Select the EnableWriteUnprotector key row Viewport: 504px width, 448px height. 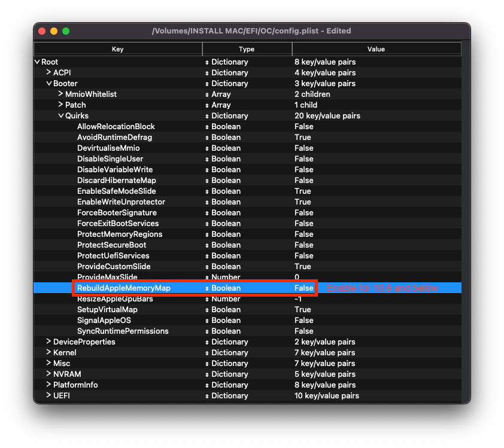(121, 202)
